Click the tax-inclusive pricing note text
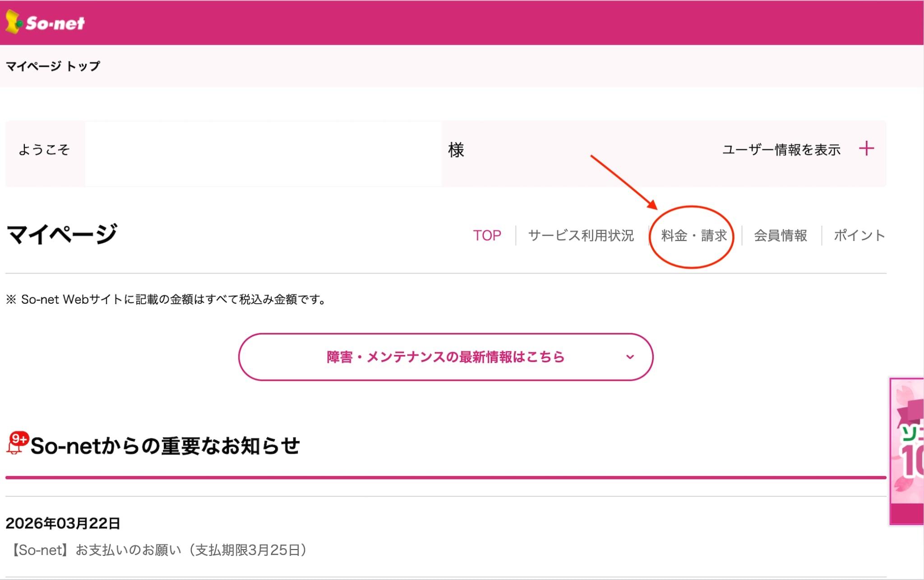Viewport: 924px width, 580px height. click(166, 299)
